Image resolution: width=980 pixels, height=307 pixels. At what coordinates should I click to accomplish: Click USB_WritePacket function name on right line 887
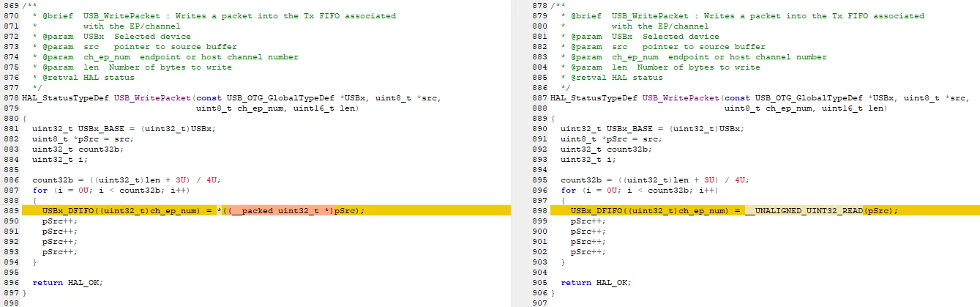[x=681, y=97]
